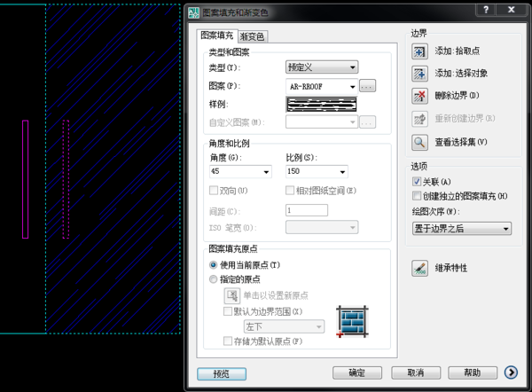Click the 确定 OK button
This screenshot has width=532, height=392.
click(x=357, y=372)
